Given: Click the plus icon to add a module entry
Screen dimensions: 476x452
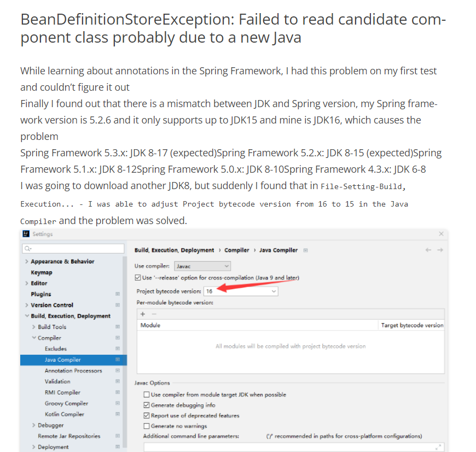Looking at the screenshot, I should [x=143, y=314].
